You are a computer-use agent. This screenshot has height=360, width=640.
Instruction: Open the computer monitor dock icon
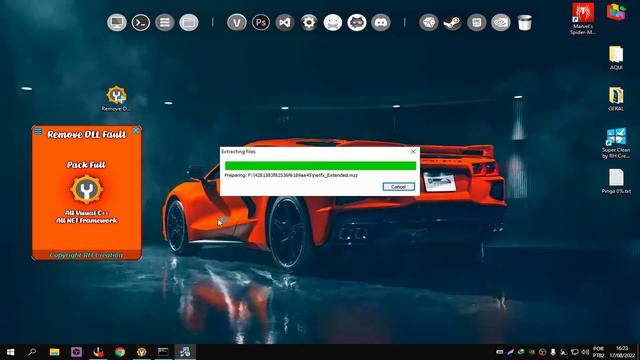117,22
